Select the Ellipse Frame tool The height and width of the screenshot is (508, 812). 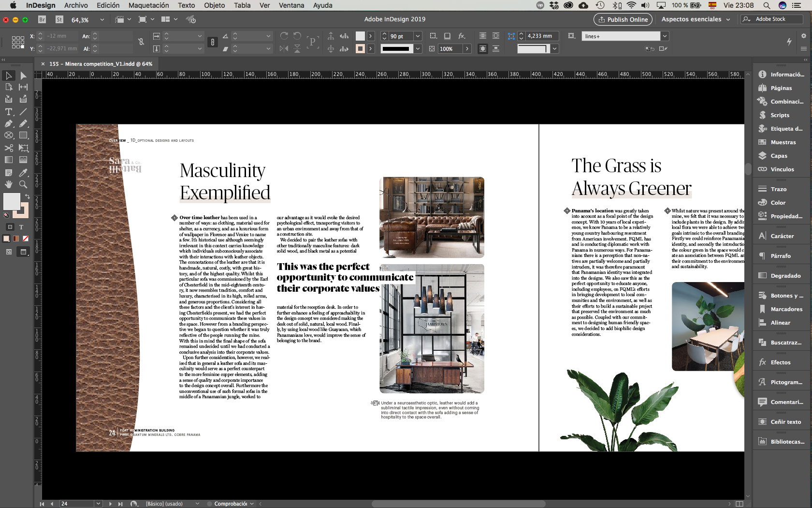(9, 135)
